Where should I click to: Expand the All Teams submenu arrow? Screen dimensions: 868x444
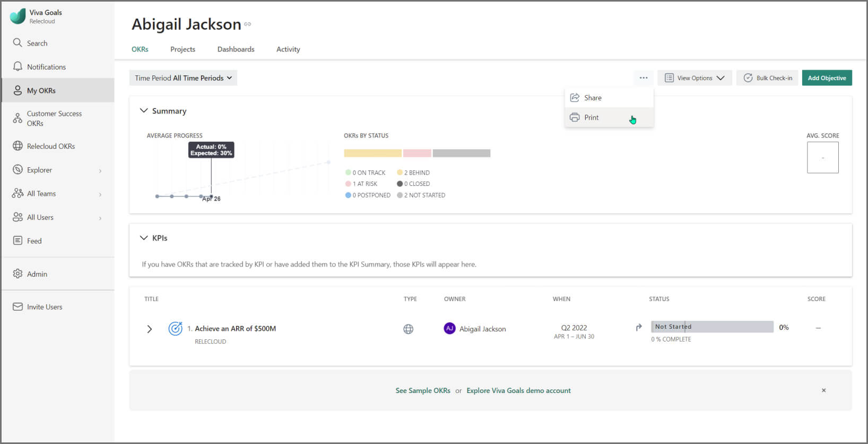[x=100, y=194]
